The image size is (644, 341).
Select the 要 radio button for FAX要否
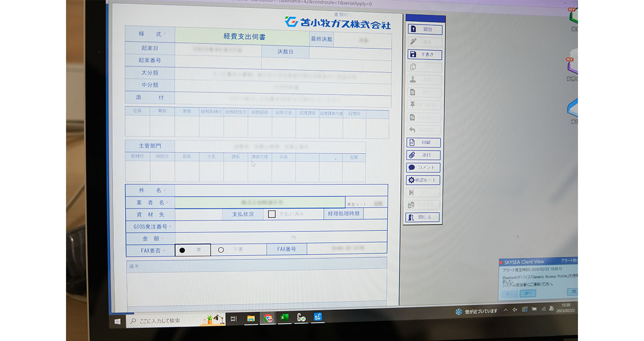coord(181,249)
